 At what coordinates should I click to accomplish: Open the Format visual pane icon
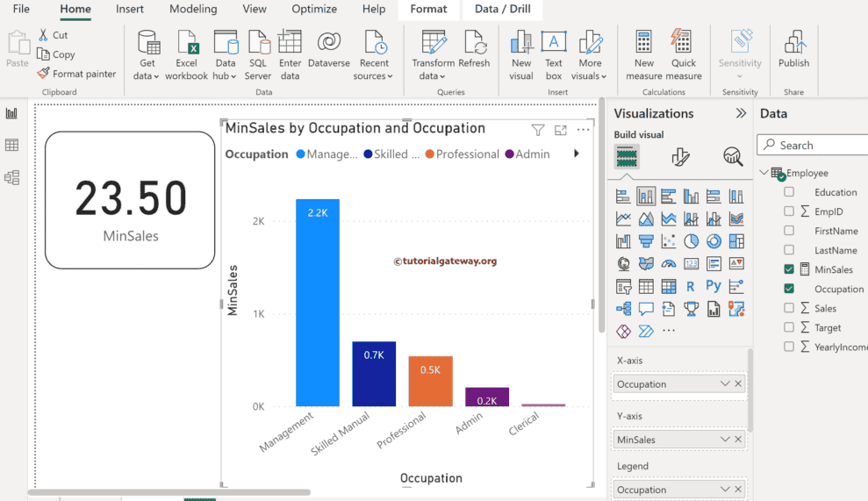tap(680, 157)
